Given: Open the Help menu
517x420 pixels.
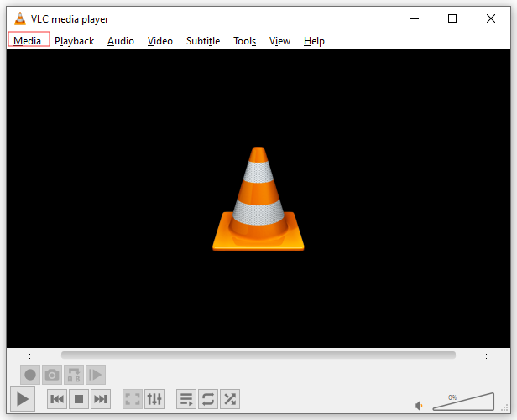Looking at the screenshot, I should [x=314, y=41].
